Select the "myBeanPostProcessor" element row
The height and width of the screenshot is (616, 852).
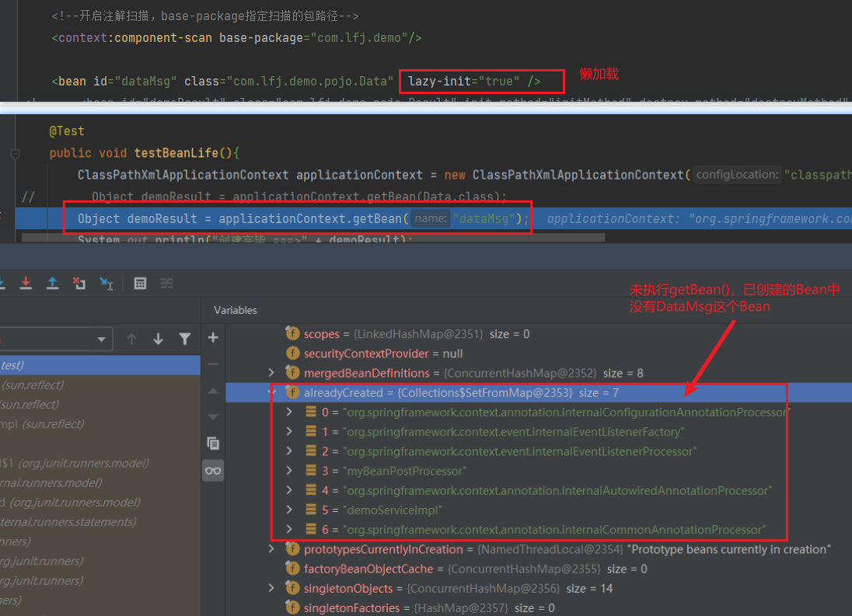point(404,471)
